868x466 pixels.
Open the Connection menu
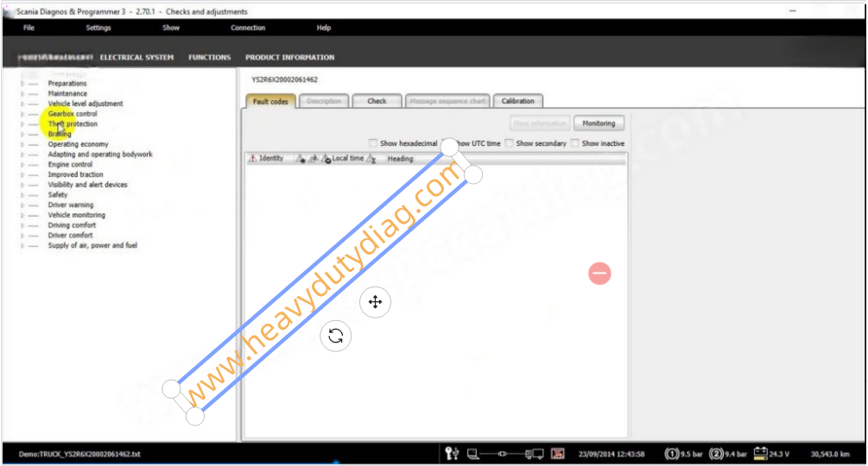248,28
